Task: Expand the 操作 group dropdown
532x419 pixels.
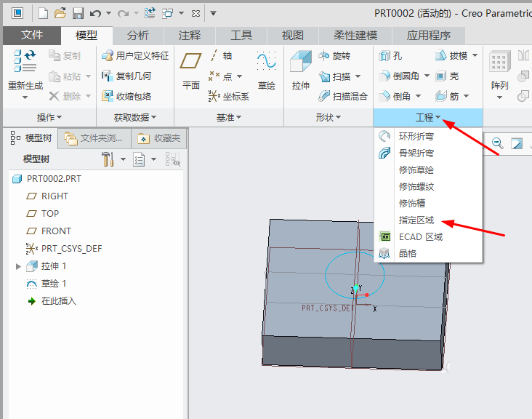Action: [49, 118]
